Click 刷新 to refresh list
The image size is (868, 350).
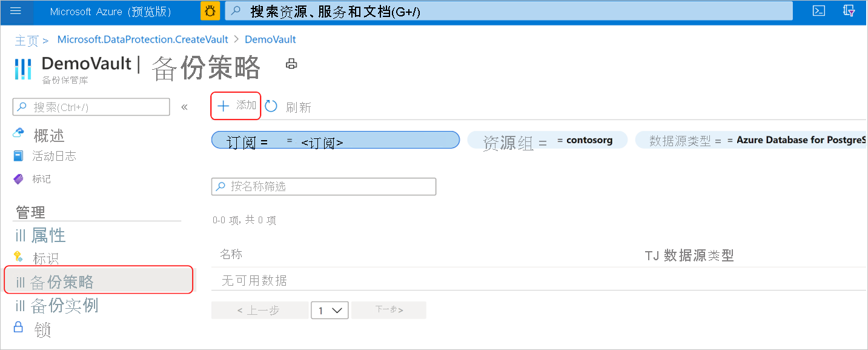point(298,107)
